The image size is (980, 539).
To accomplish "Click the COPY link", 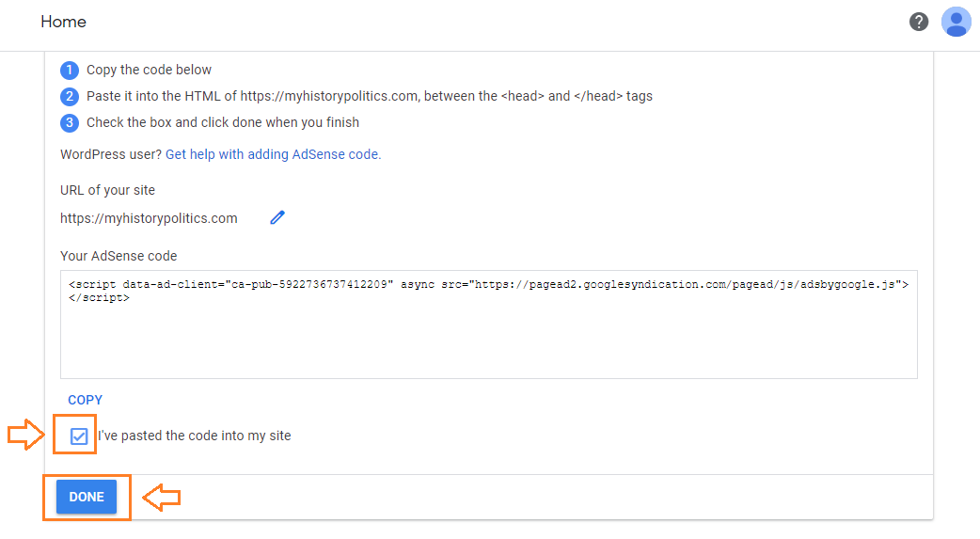I will 85,400.
